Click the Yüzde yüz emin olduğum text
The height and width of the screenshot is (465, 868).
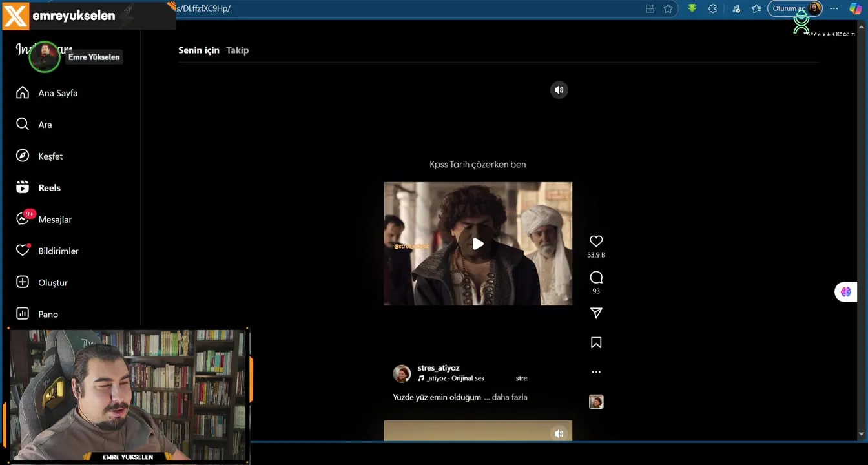[437, 397]
